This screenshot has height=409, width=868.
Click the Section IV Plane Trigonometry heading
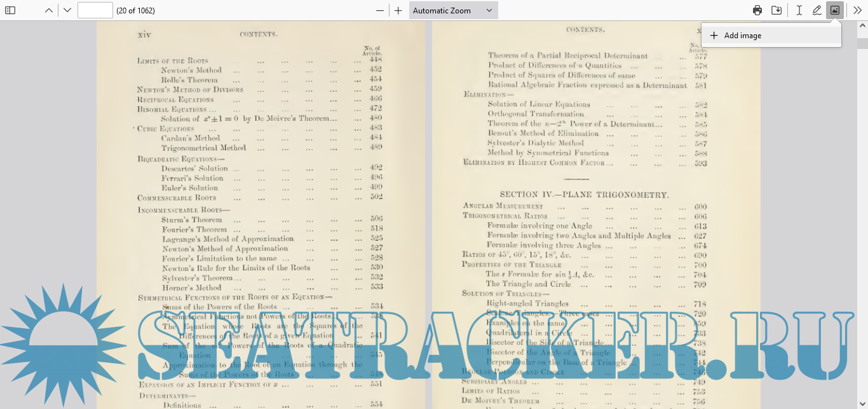point(584,195)
